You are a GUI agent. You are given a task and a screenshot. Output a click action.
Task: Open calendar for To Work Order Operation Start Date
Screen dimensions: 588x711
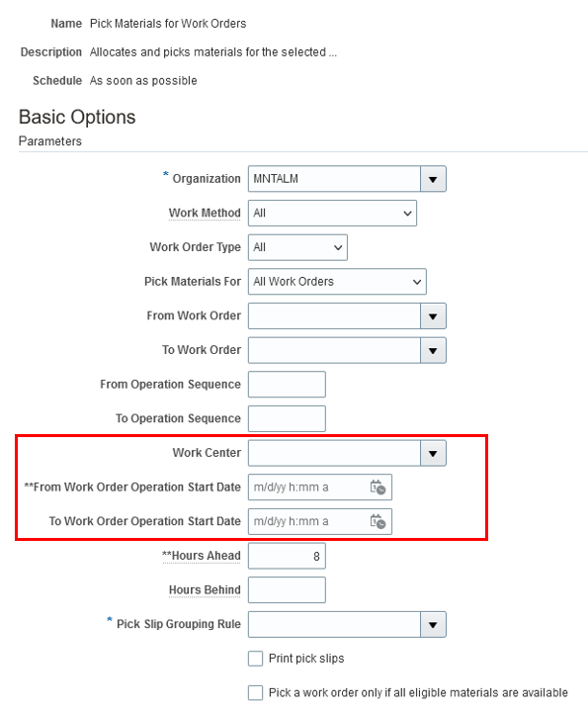(378, 521)
